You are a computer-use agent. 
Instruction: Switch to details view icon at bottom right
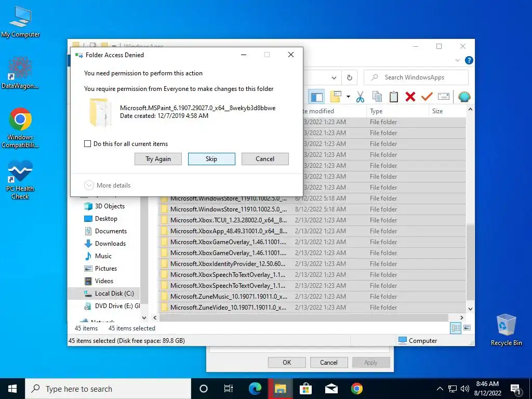(x=456, y=328)
